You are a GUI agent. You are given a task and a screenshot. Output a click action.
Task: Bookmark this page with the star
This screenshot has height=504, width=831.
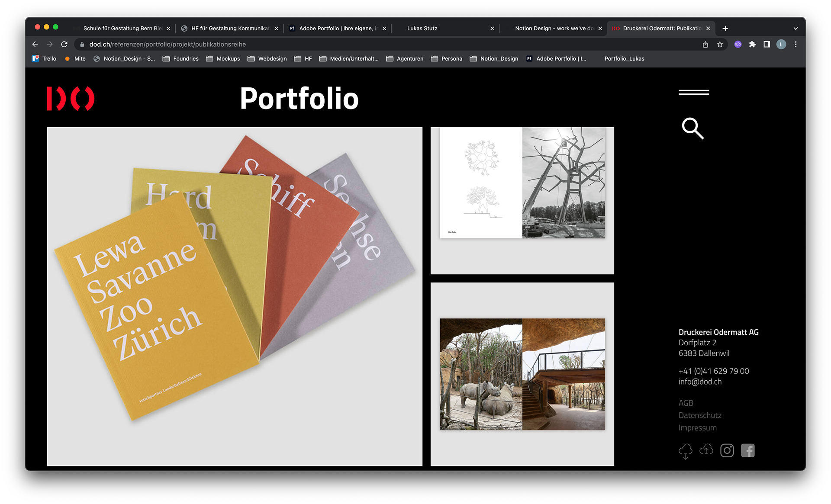point(720,44)
